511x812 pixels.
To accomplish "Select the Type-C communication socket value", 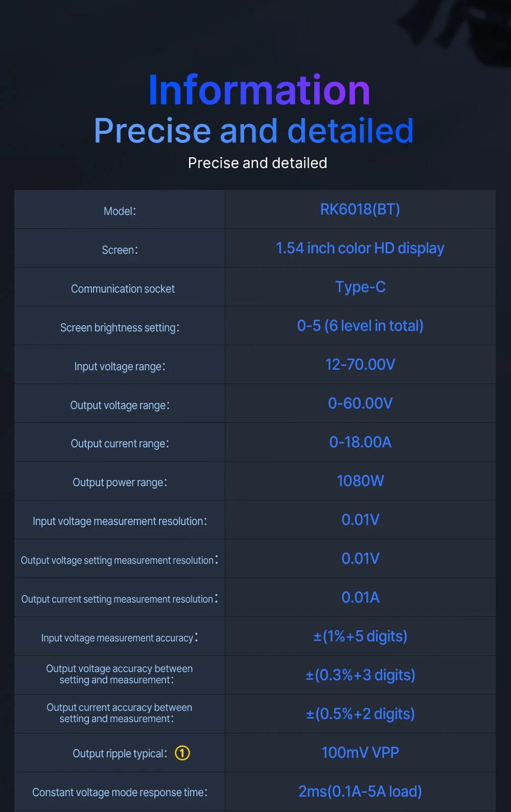I will (x=360, y=287).
